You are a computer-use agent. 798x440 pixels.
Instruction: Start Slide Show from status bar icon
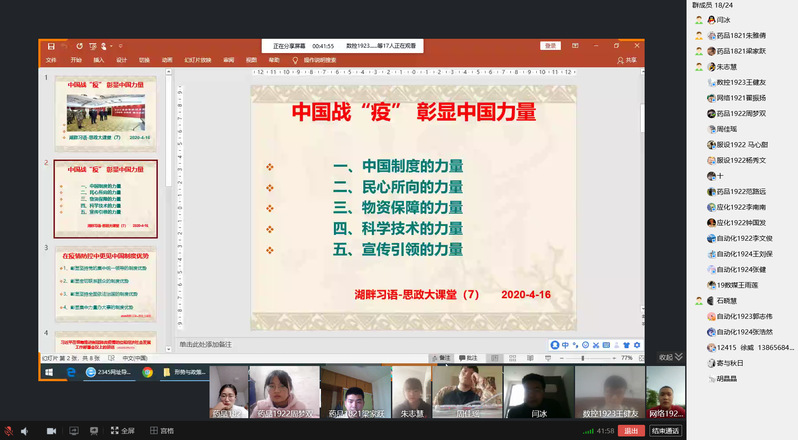[548, 358]
